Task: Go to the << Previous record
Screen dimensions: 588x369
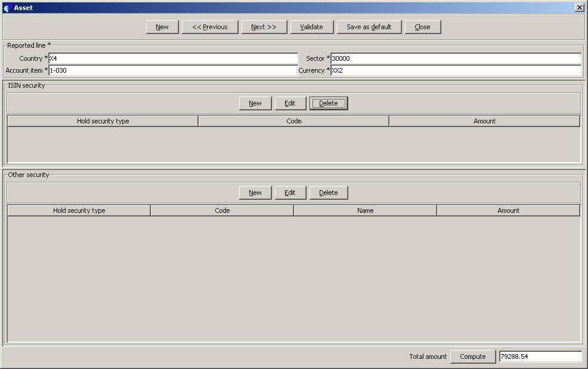Action: 210,27
